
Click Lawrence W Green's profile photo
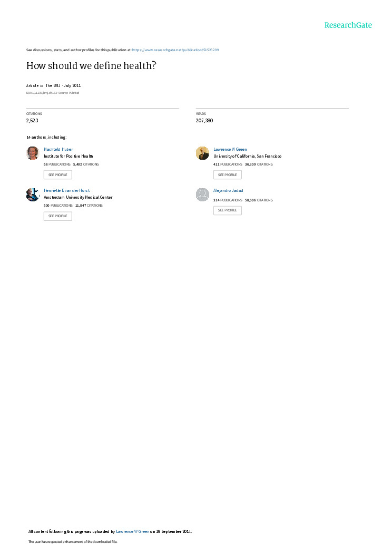202,153
